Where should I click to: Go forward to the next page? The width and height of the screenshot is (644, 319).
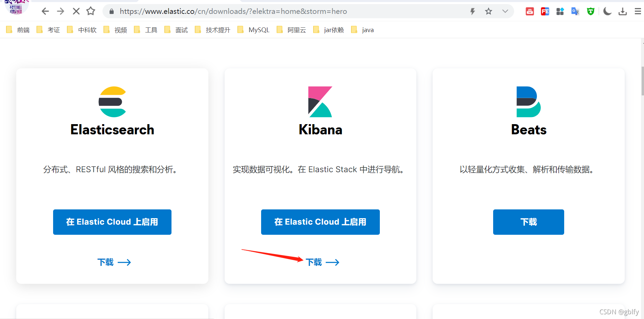tap(61, 12)
